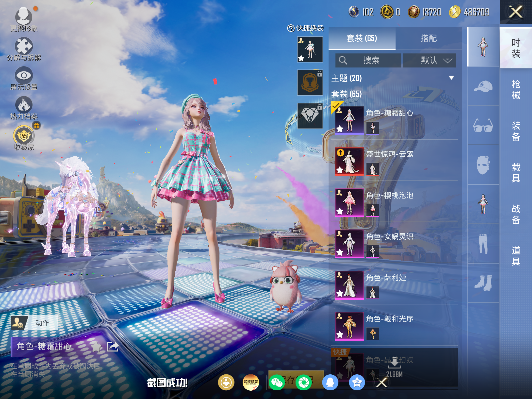Select the hat category icon
532x399 pixels.
coord(483,86)
